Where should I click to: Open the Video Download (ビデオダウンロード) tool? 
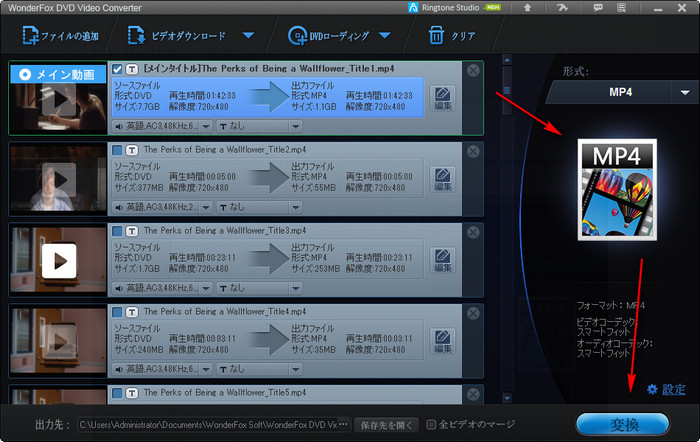click(177, 35)
